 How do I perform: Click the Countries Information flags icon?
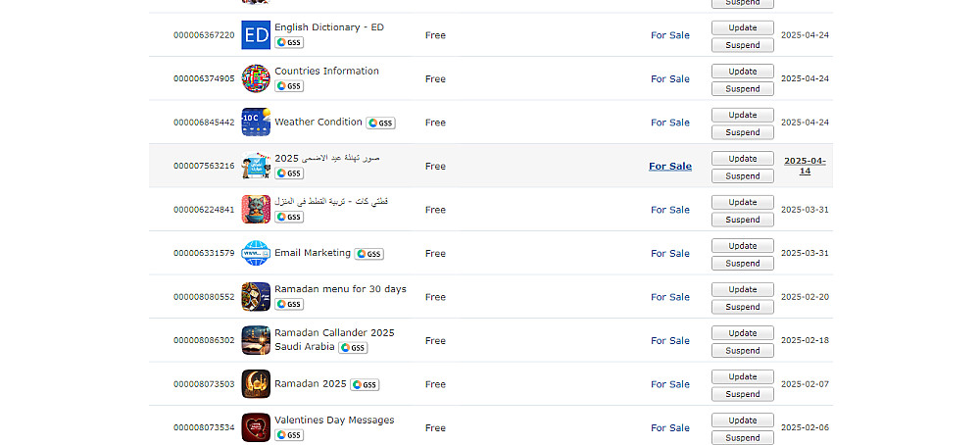click(x=256, y=78)
